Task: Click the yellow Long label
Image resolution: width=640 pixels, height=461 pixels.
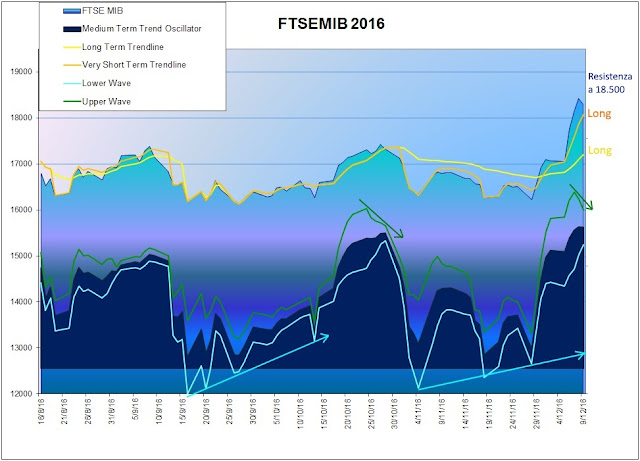Action: tap(600, 150)
